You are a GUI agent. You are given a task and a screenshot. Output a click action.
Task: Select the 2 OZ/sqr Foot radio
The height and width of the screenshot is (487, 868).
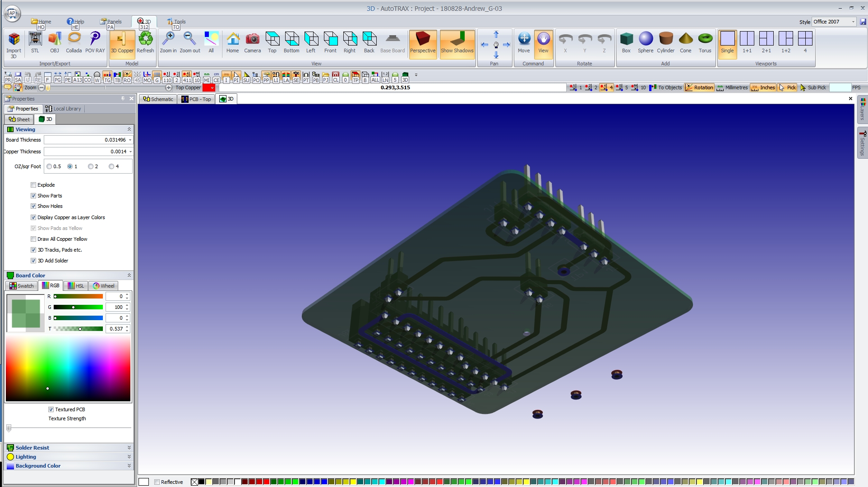point(91,166)
